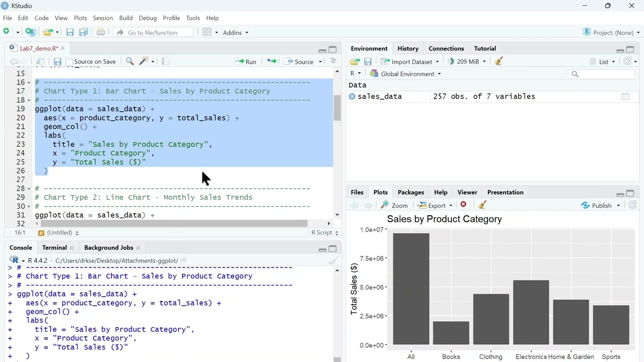Clear all plots with the broom icon
Screen dimensions: 644x362
[482, 205]
